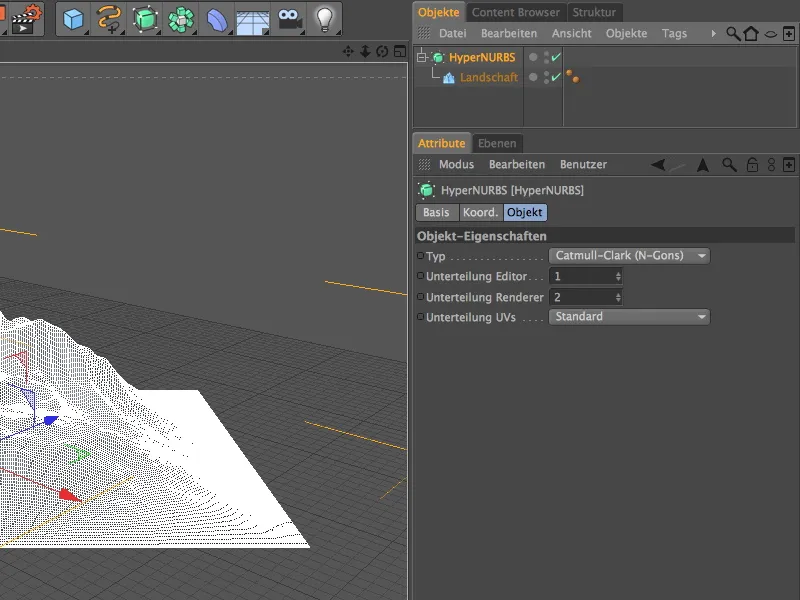Open the Typ Catmull-Clark dropdown
The image size is (800, 600).
point(629,256)
